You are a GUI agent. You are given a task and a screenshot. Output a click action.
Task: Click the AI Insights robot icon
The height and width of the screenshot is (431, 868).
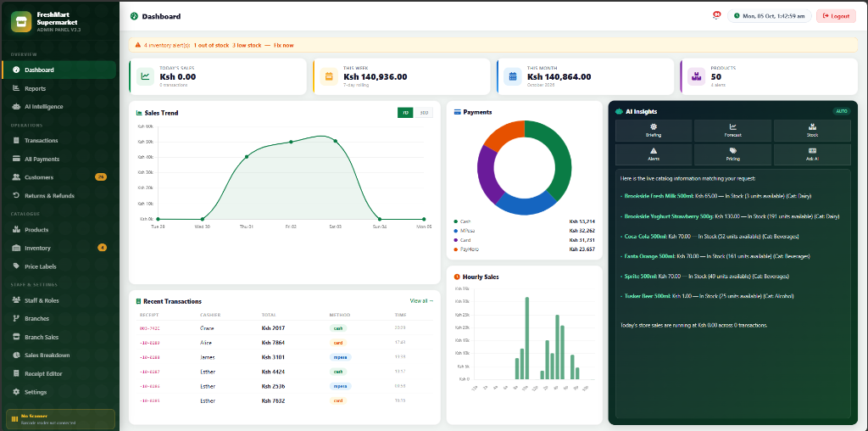pyautogui.click(x=620, y=111)
